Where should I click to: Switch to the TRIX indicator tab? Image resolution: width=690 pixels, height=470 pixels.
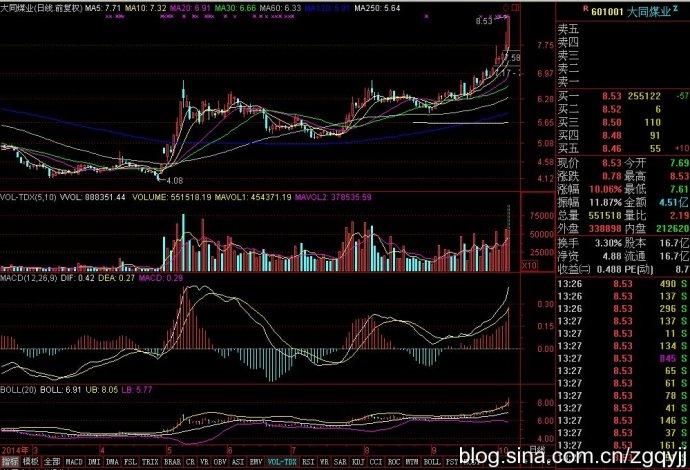[150, 462]
